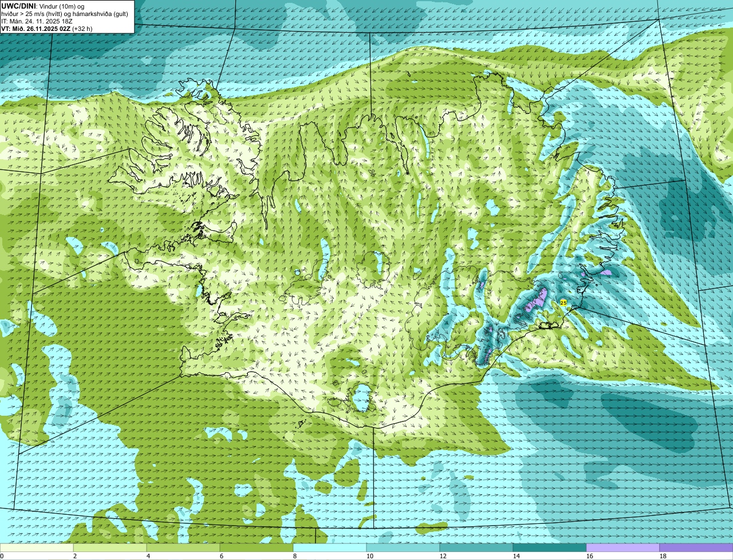Click the 0–2 m/s pale yellow legend swatch
733x560 pixels.
(37, 548)
